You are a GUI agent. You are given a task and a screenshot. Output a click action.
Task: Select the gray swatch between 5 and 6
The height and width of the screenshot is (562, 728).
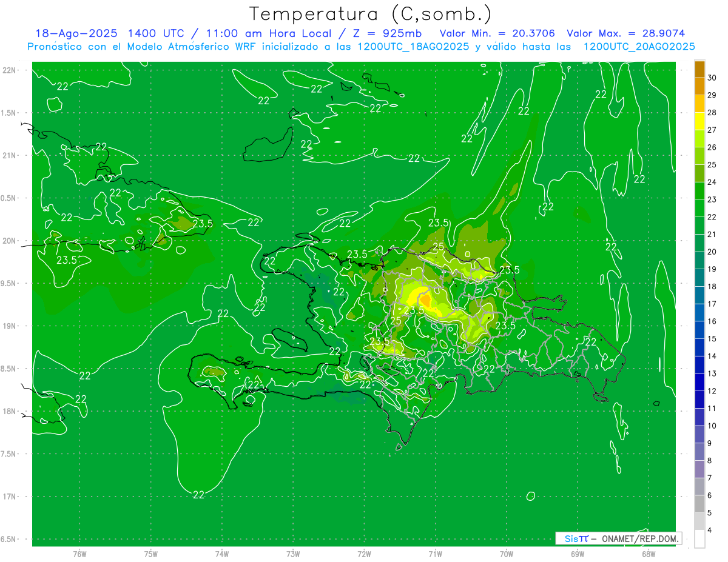click(x=699, y=504)
